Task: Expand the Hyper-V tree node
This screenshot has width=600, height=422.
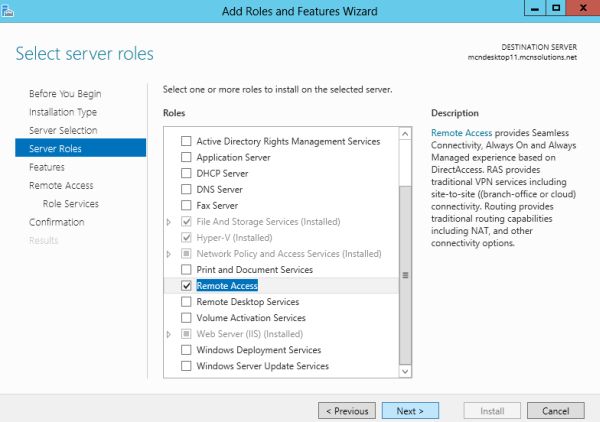Action: 170,237
